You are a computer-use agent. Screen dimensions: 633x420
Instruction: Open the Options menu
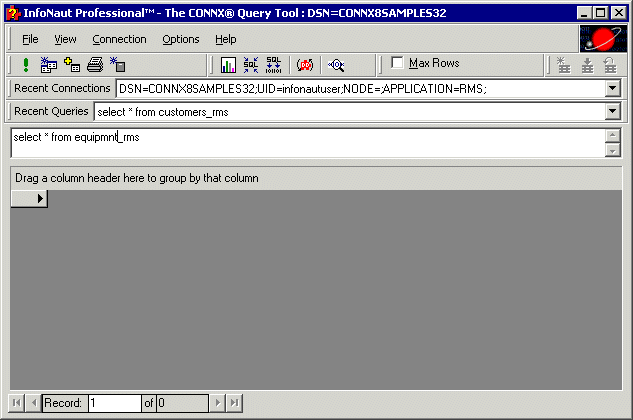[180, 39]
